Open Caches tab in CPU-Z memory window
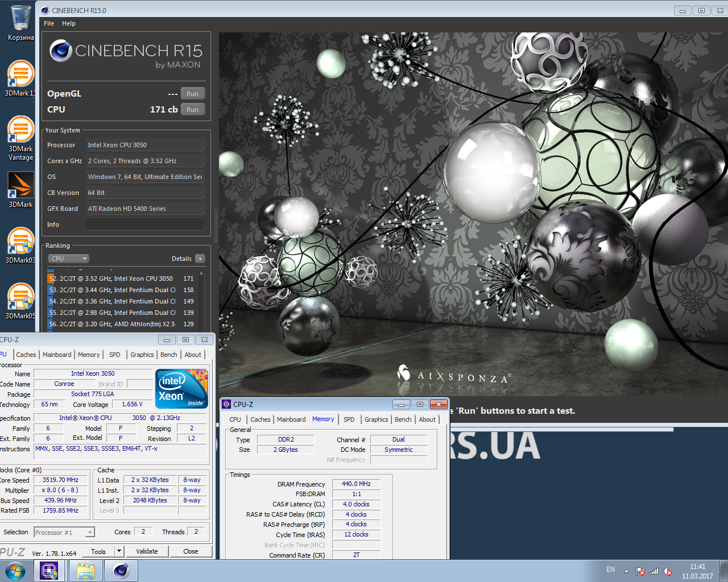This screenshot has width=728, height=582. pyautogui.click(x=260, y=419)
